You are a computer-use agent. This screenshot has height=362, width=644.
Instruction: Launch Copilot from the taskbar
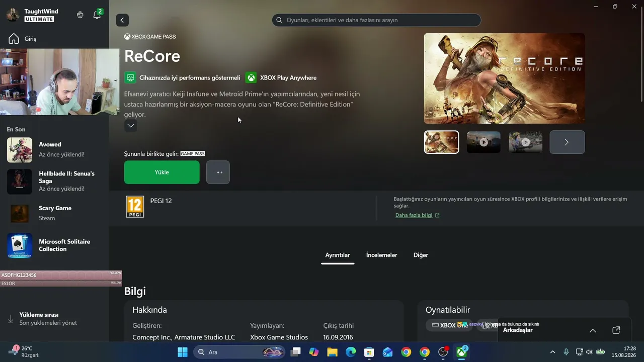click(x=314, y=352)
